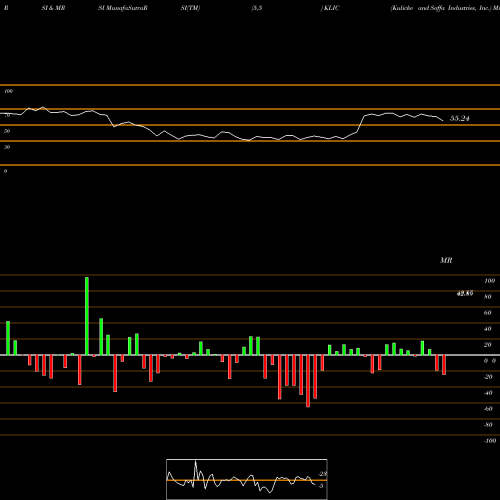Image resolution: width=500 pixels, height=500 pixels.
Task: Click the 'SI & MR' header text
Action: 53,8
